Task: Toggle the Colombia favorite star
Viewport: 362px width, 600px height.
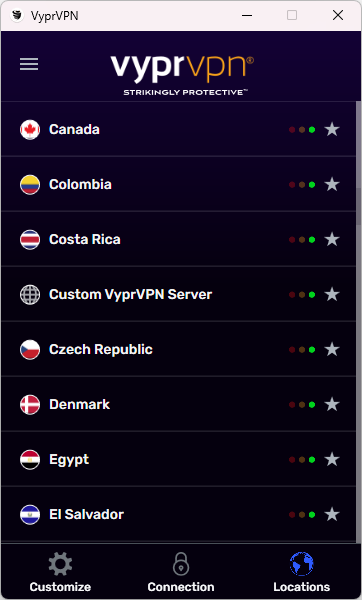Action: [x=332, y=184]
